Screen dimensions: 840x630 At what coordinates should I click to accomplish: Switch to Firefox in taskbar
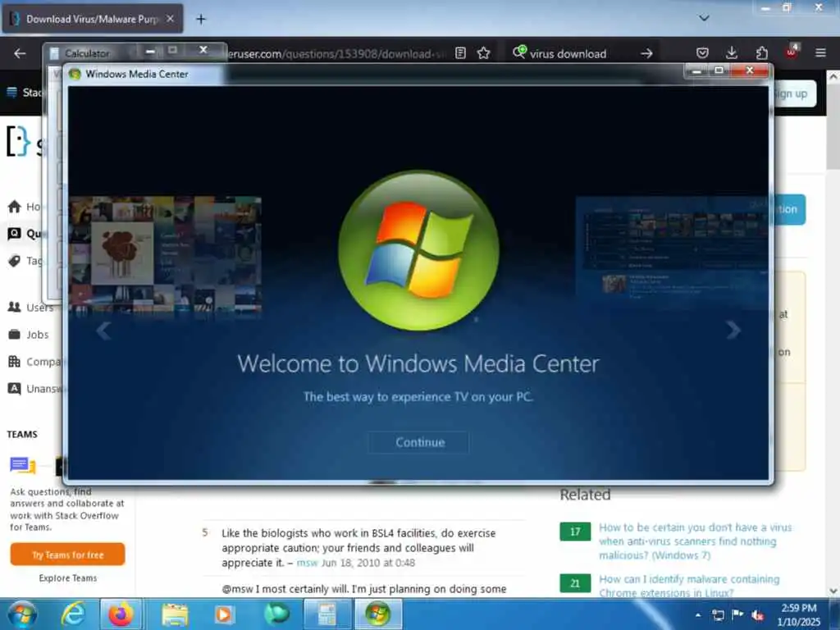click(121, 614)
